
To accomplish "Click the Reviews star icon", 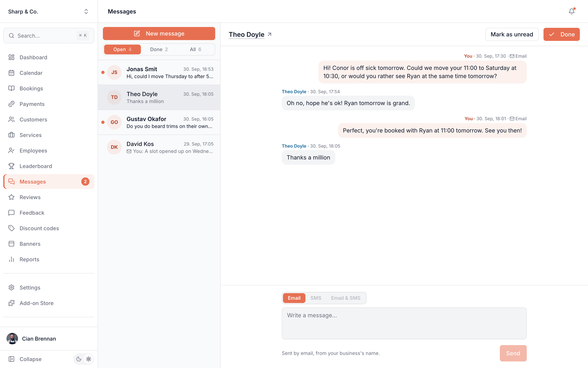I will 11,197.
